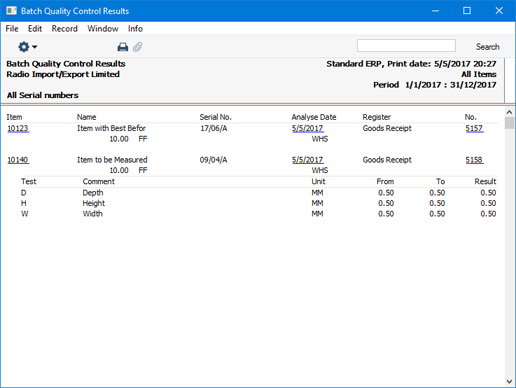
Task: Click the Serial No. column header
Action: [x=216, y=117]
